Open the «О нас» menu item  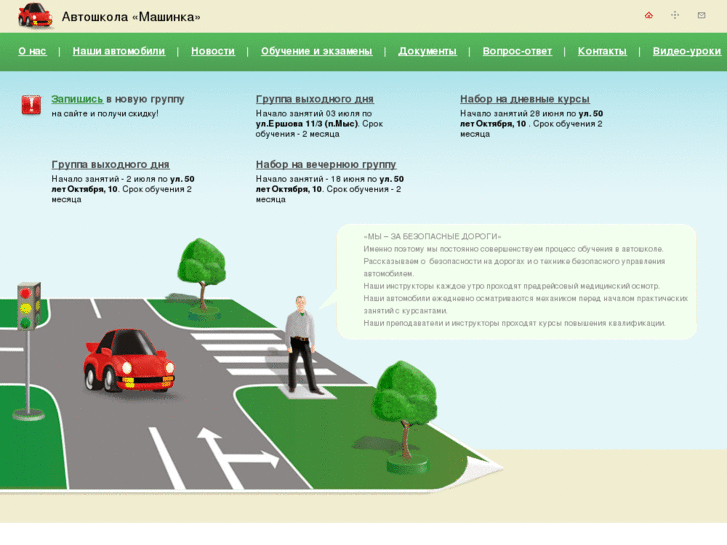point(32,51)
